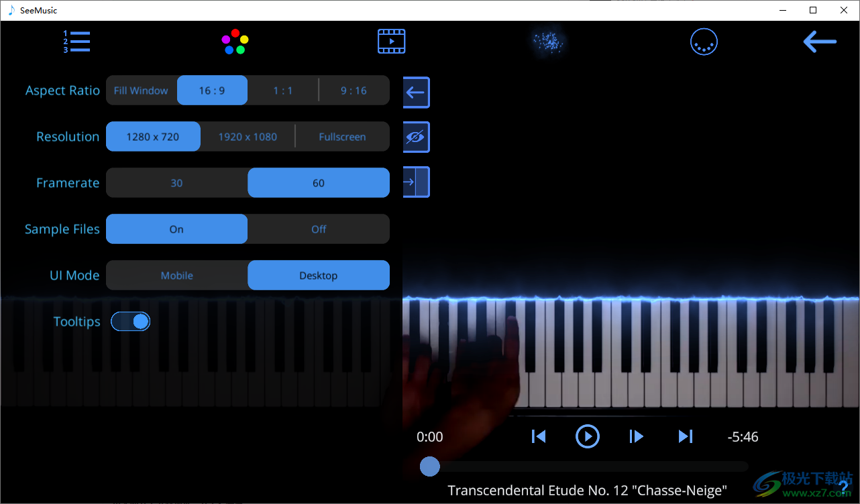The width and height of the screenshot is (860, 504).
Task: Turn Sample Files off
Action: (x=318, y=229)
